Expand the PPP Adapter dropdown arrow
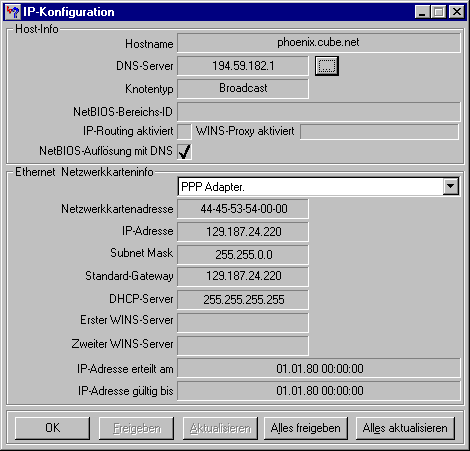Screen dimensions: 470x451 (x=451, y=186)
